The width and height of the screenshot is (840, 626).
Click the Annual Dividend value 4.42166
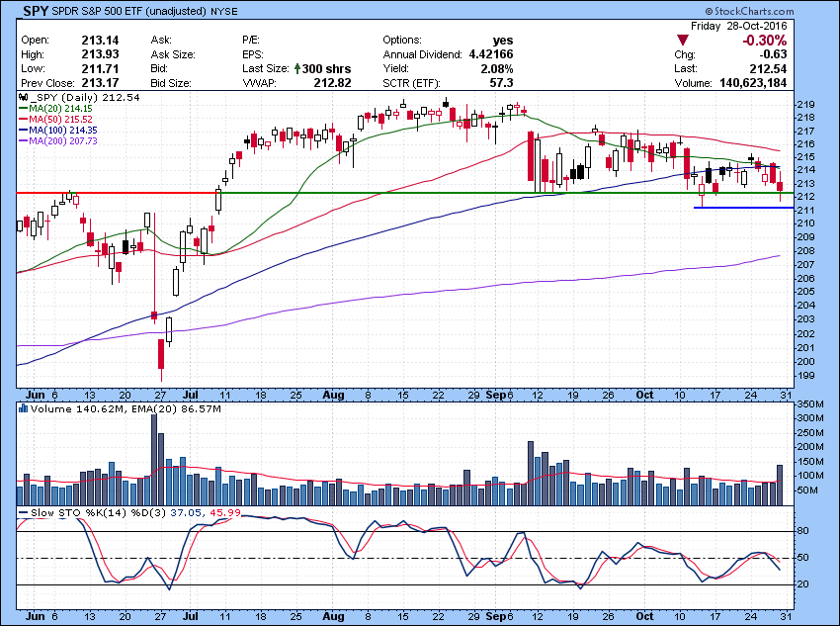click(x=491, y=54)
